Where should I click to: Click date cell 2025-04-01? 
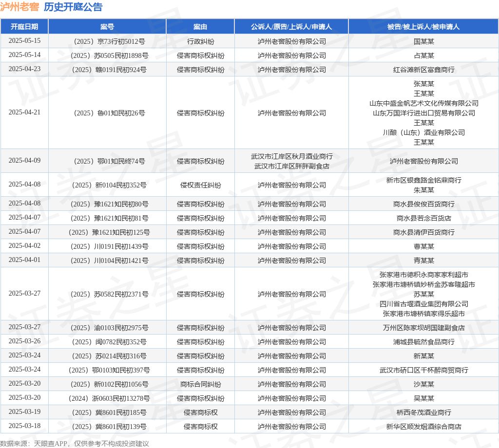click(24, 260)
